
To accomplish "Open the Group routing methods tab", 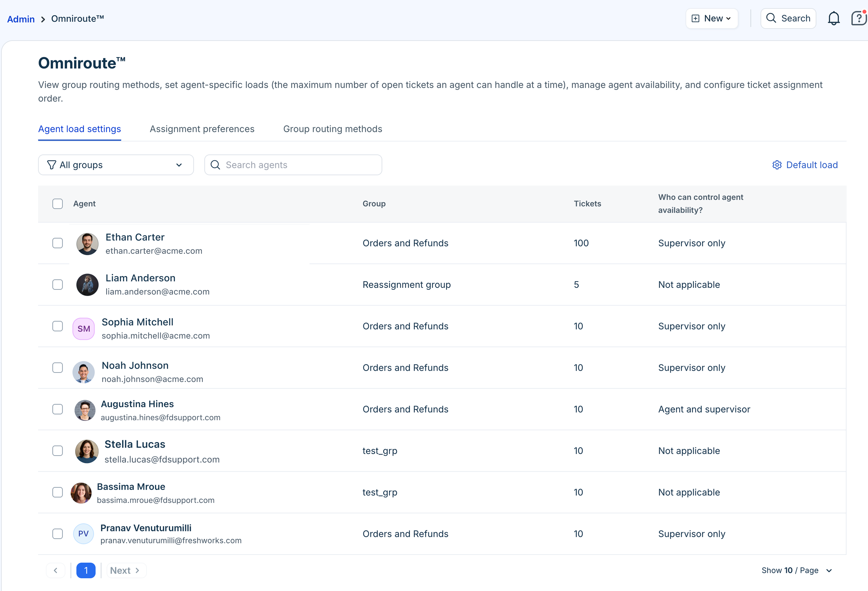I will (332, 129).
